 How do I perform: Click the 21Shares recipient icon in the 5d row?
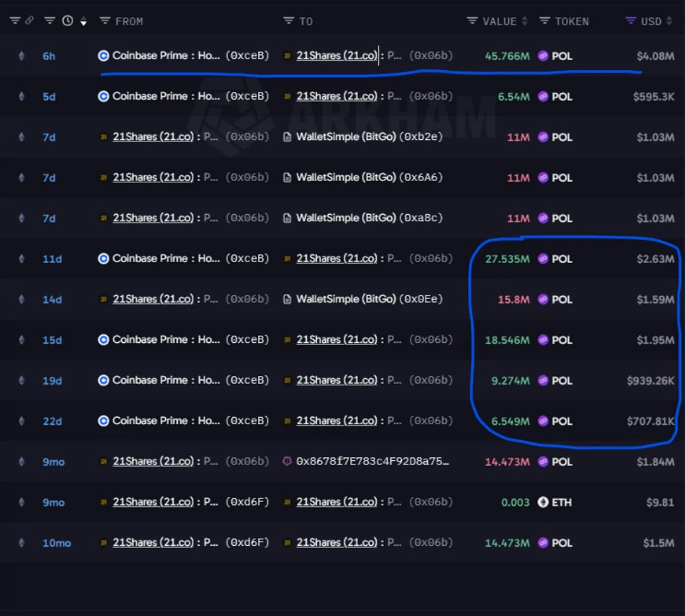[x=287, y=97]
